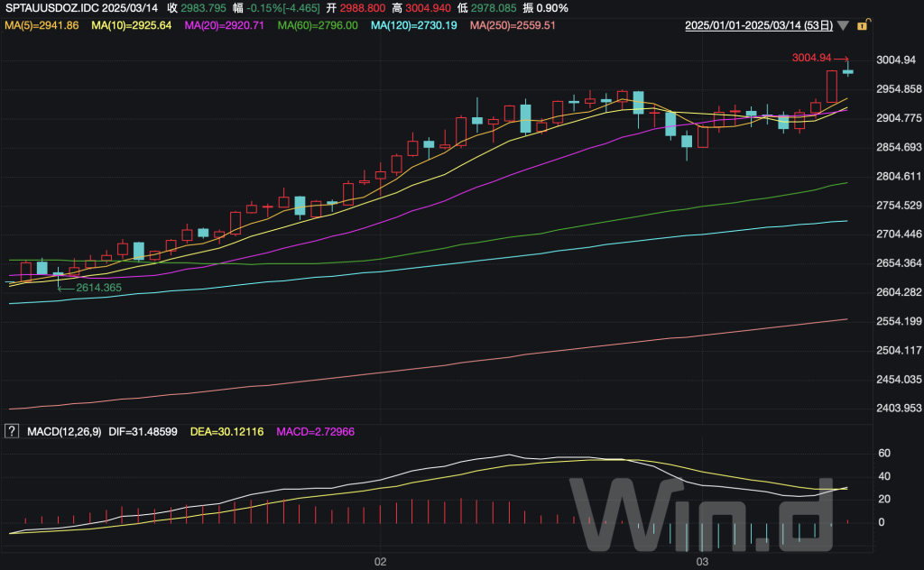Open the date range dropdown arrow

tap(843, 26)
